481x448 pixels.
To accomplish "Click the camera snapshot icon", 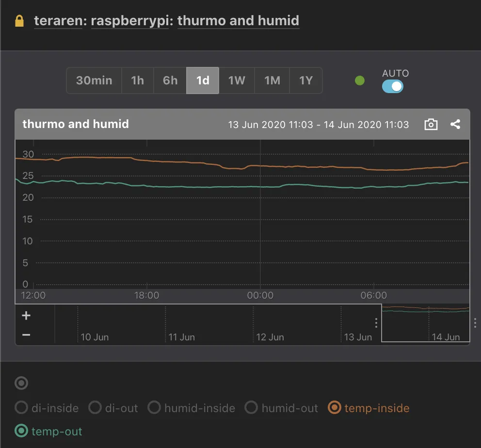I will click(431, 125).
